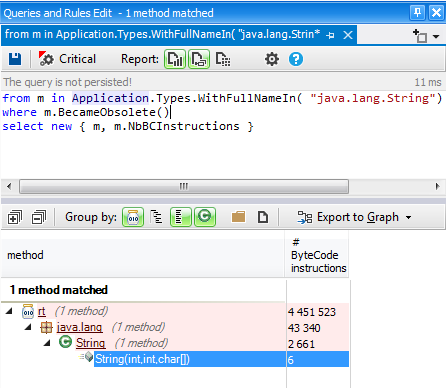This screenshot has width=446, height=388.
Task: Close the current query tab
Action: point(348,35)
